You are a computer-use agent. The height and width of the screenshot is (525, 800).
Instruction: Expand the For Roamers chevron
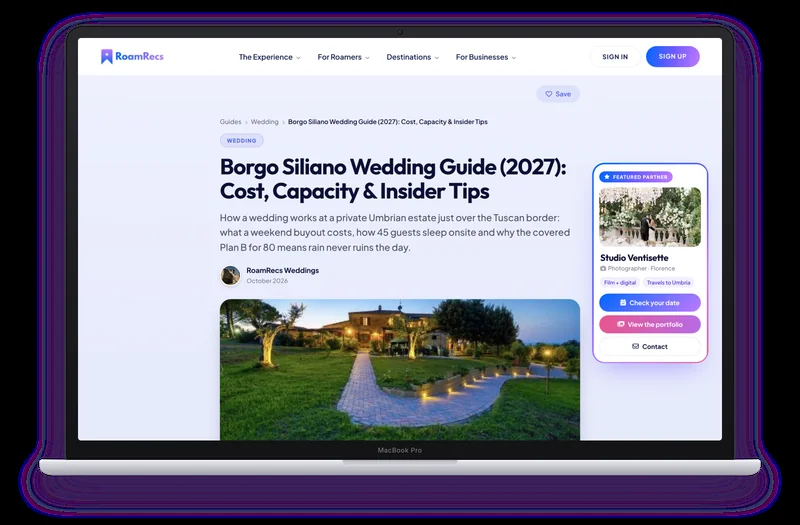tap(367, 58)
